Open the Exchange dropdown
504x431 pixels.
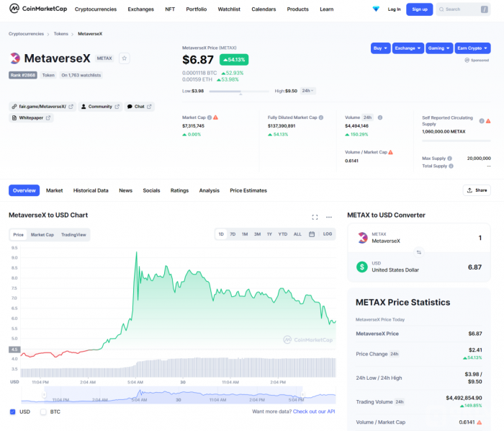pos(408,48)
